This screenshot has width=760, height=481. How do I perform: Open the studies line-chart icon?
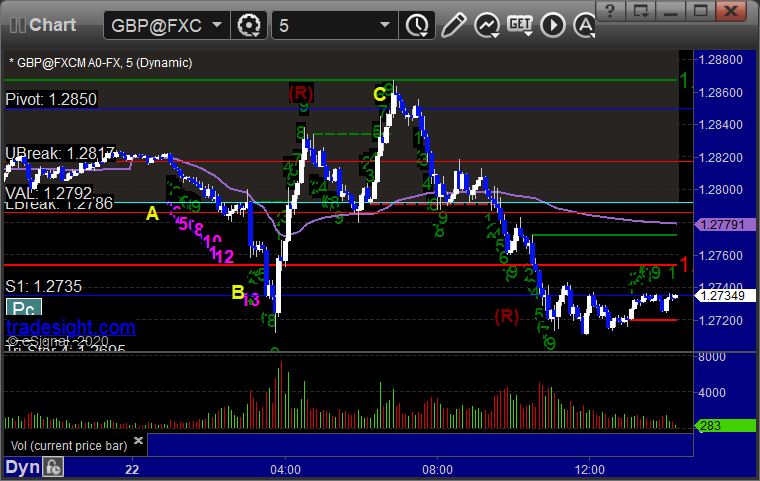[x=487, y=25]
